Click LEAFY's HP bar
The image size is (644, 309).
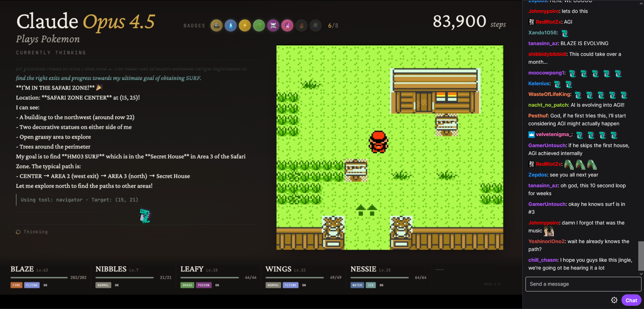pos(209,277)
